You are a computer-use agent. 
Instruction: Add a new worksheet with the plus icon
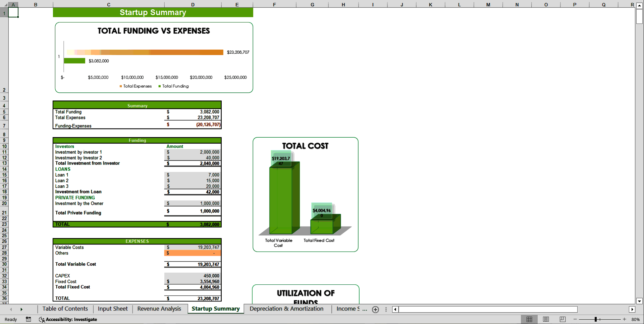click(x=375, y=310)
